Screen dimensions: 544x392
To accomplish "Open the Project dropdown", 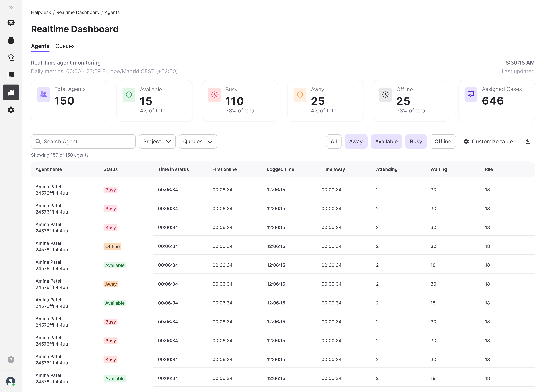I will (157, 142).
